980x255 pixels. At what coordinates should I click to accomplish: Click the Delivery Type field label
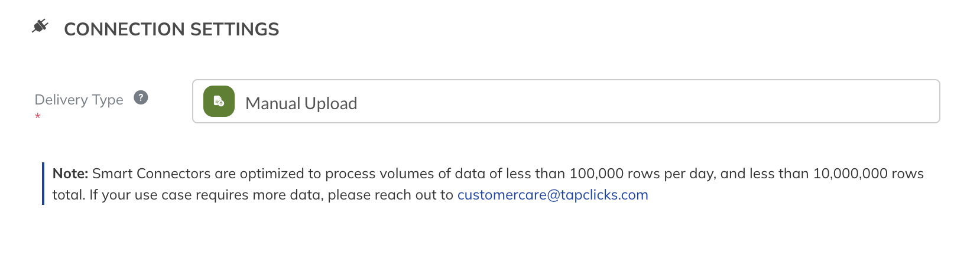[x=79, y=100]
